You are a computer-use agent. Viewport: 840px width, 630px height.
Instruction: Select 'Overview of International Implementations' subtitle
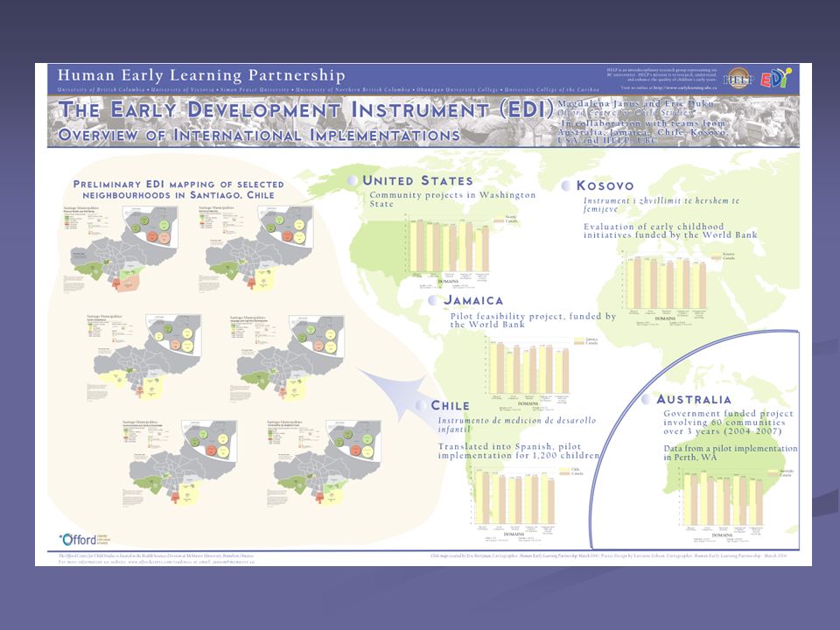pyautogui.click(x=259, y=135)
